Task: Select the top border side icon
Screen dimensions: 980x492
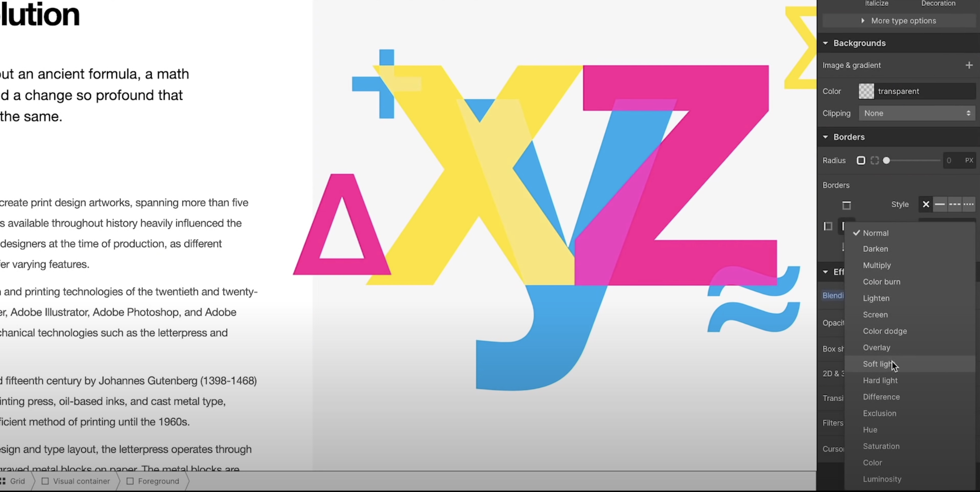Action: [846, 205]
